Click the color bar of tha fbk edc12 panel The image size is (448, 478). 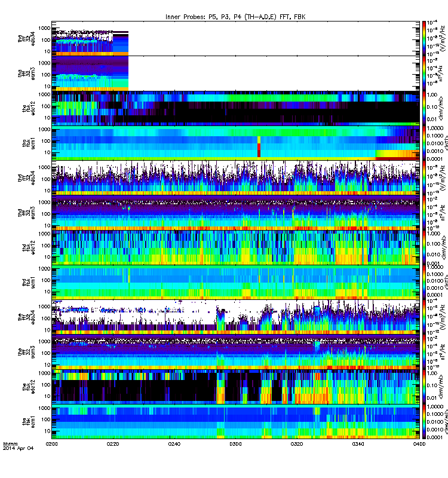pos(424,108)
